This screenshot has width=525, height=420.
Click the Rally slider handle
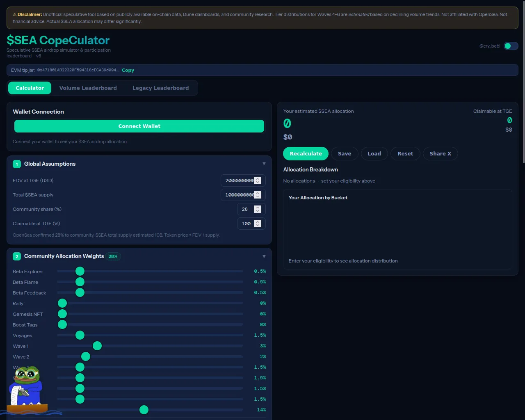[x=62, y=303]
